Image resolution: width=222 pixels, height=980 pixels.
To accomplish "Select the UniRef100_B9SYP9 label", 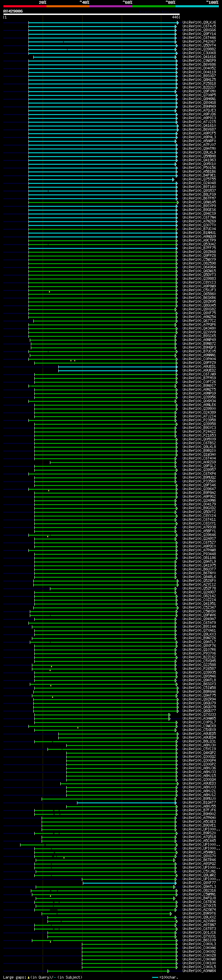I will click(x=199, y=206).
